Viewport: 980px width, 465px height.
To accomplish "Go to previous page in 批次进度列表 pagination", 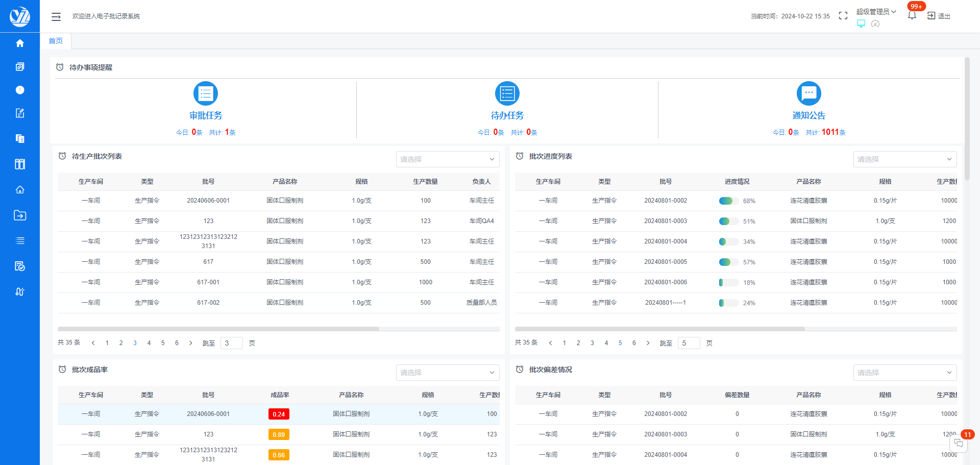I will click(x=550, y=343).
